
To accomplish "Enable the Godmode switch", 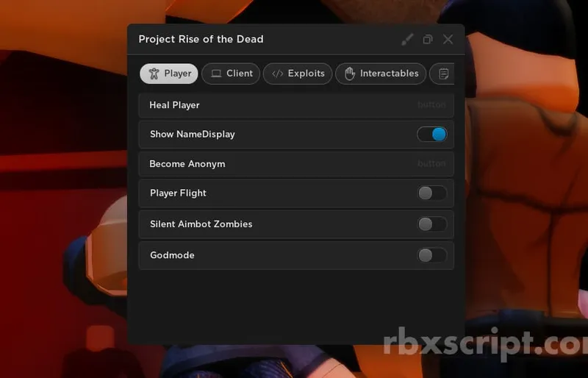I will [432, 256].
